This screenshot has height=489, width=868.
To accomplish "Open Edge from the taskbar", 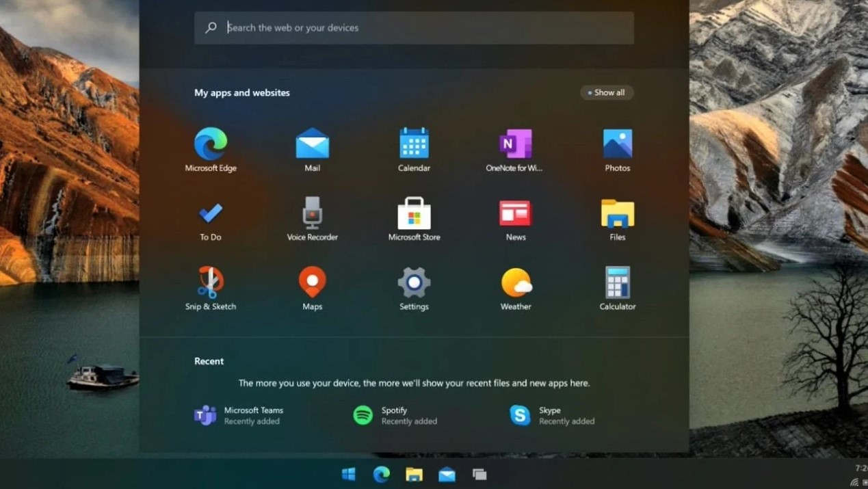I will coord(381,474).
